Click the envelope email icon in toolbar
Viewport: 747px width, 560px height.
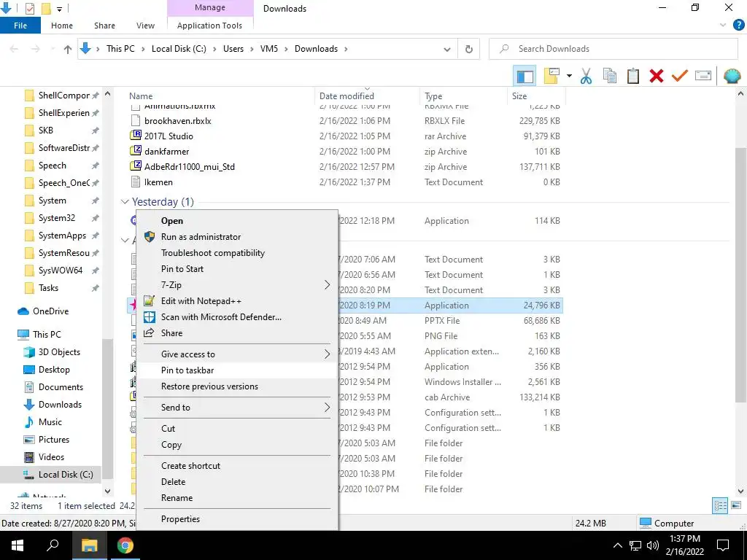pos(703,76)
